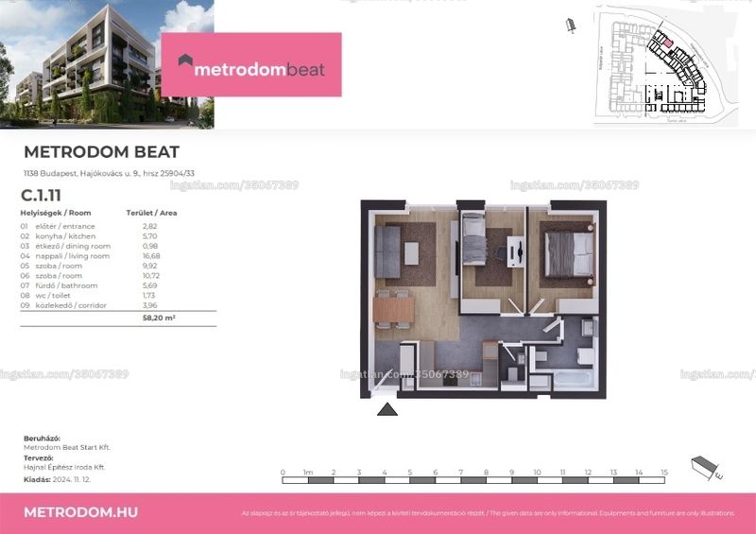
Task: Click the Helyiségek / Room column header
Action: pos(56,213)
